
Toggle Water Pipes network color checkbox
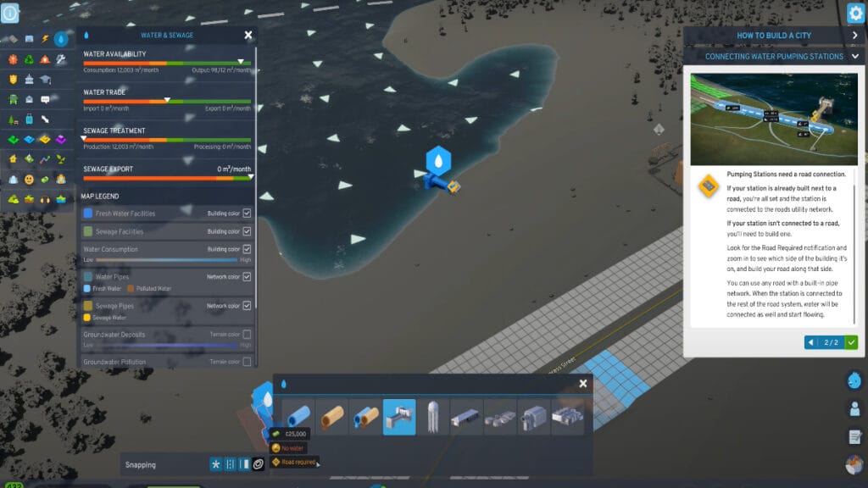247,277
